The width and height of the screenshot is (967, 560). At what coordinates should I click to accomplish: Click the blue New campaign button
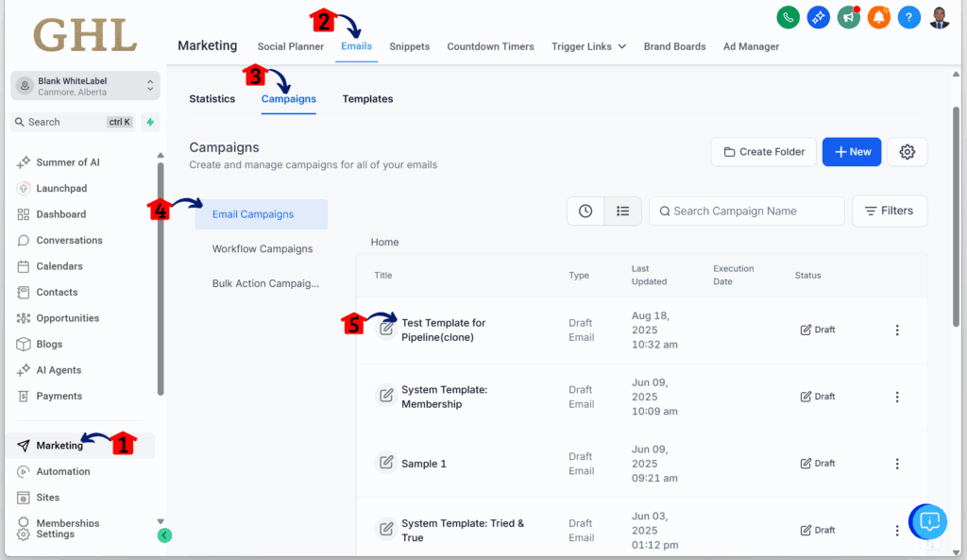852,152
